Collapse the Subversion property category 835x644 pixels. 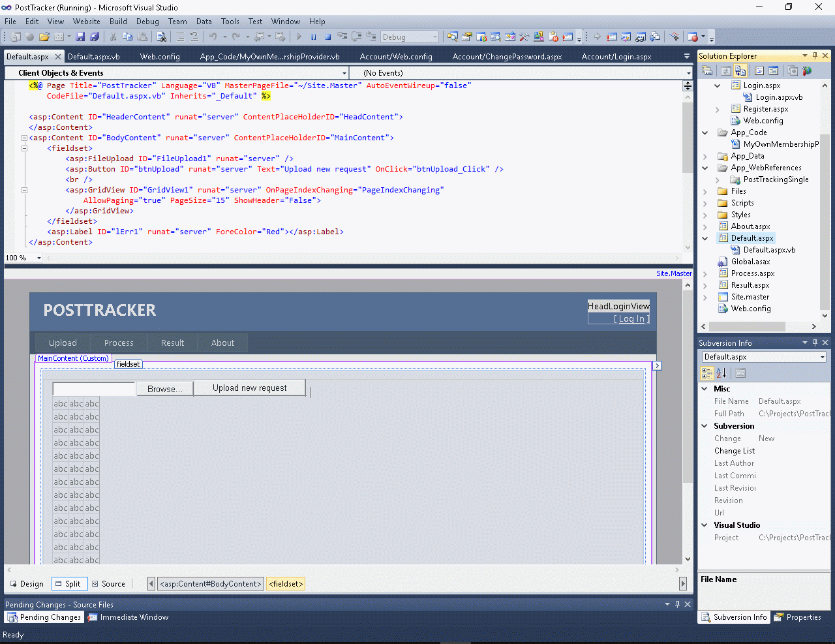click(x=705, y=426)
